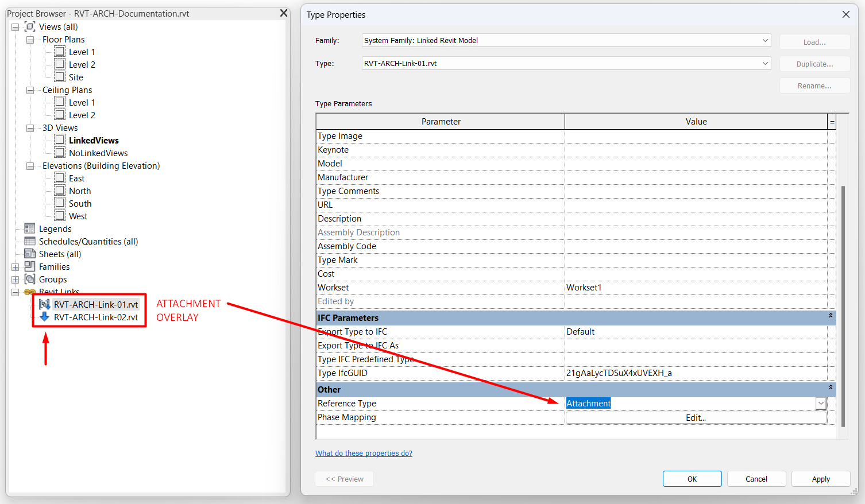Click the Groups icon
Image resolution: width=865 pixels, height=504 pixels.
[30, 279]
